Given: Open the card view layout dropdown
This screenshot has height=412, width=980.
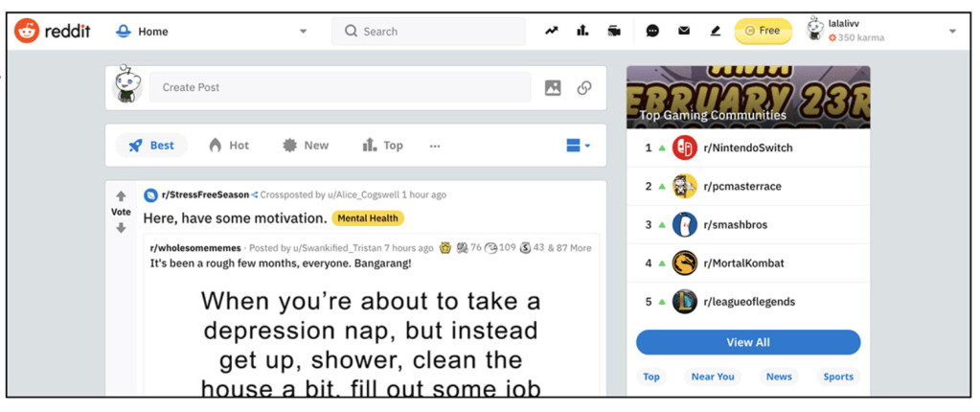Looking at the screenshot, I should [578, 147].
